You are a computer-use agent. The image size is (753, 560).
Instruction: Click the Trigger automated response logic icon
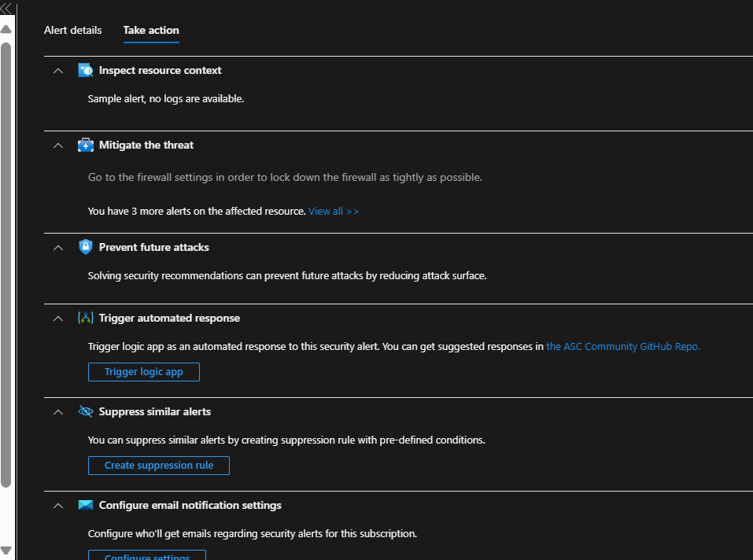pos(85,318)
